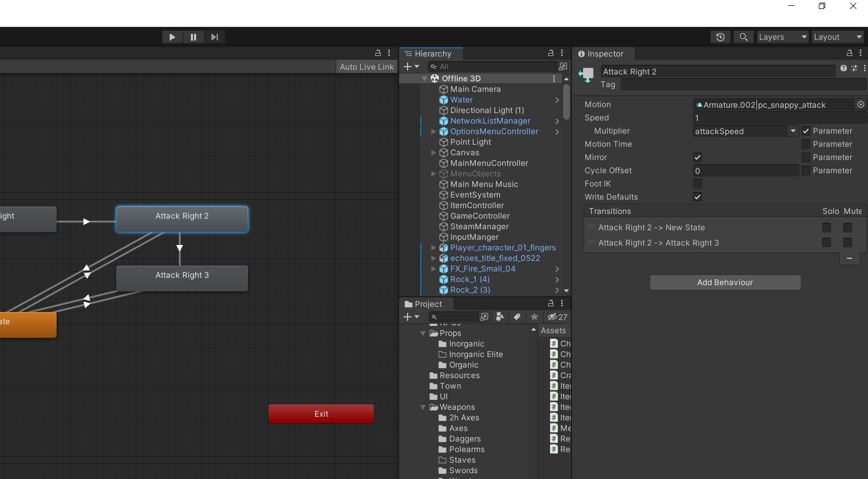Image resolution: width=868 pixels, height=479 pixels.
Task: Open the Layers dropdown
Action: (x=782, y=37)
